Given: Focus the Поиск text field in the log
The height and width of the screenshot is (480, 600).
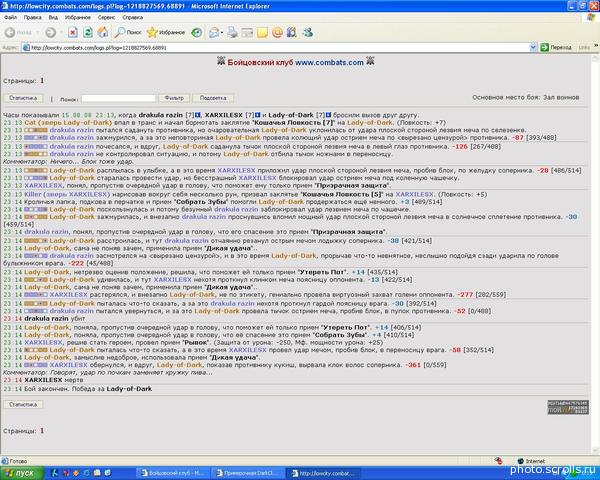Looking at the screenshot, I should 119,98.
